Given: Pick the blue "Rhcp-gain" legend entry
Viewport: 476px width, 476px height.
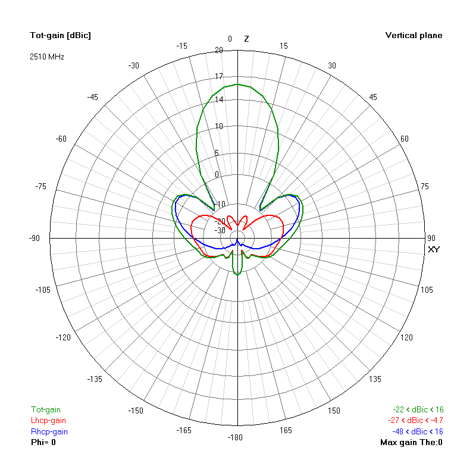Looking at the screenshot, I should point(49,431).
